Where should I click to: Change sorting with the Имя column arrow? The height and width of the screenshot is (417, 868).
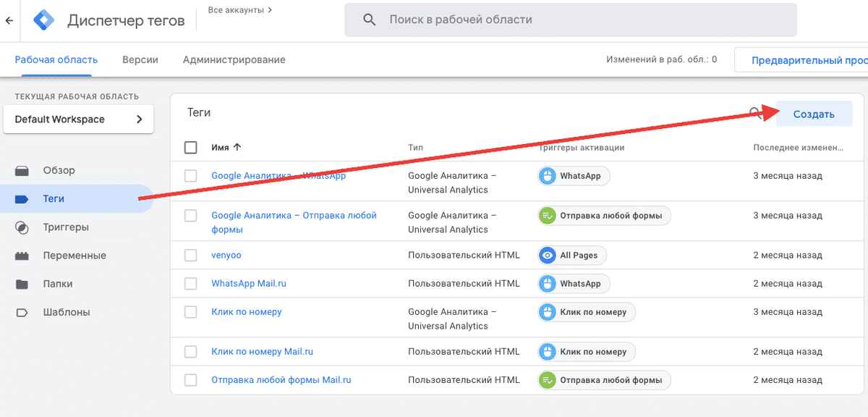240,147
